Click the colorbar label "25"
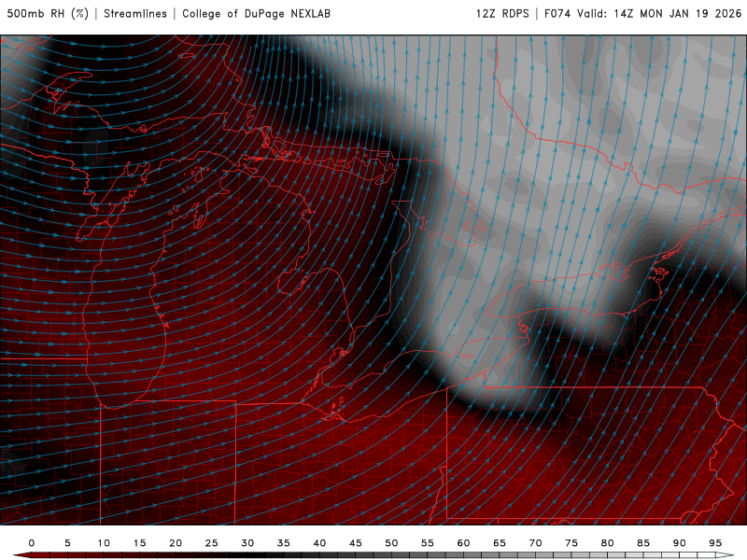The height and width of the screenshot is (560, 747). point(211,543)
